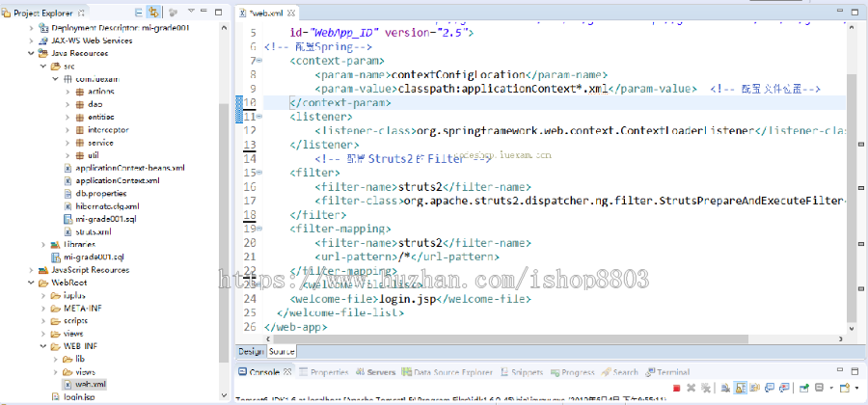Collapse the filter-mapping fold at line 19
This screenshot has width=868, height=405.
point(259,229)
